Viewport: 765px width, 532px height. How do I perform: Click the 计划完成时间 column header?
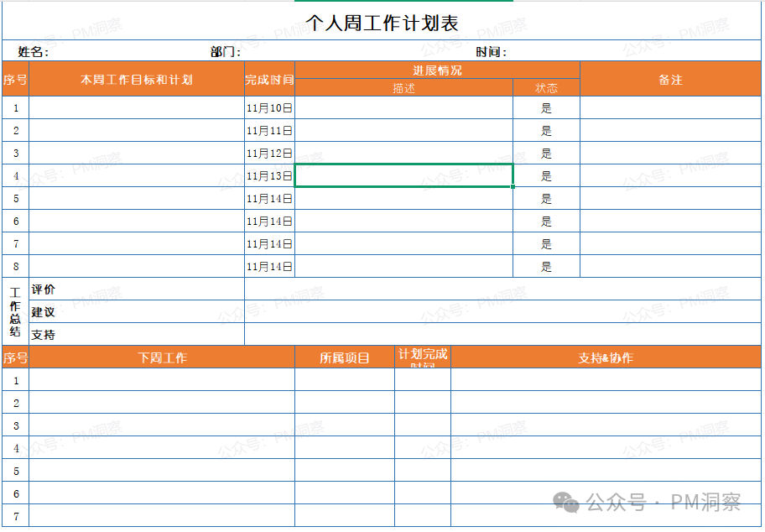[422, 356]
